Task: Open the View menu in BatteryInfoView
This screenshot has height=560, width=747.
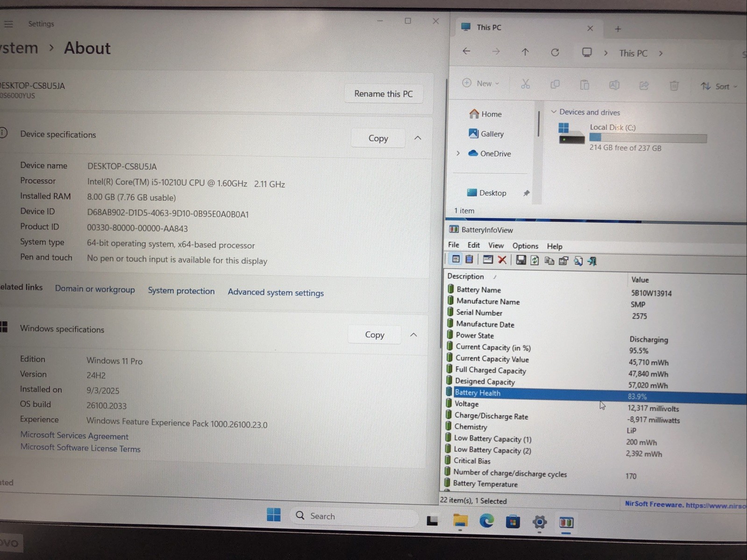Action: (x=496, y=245)
